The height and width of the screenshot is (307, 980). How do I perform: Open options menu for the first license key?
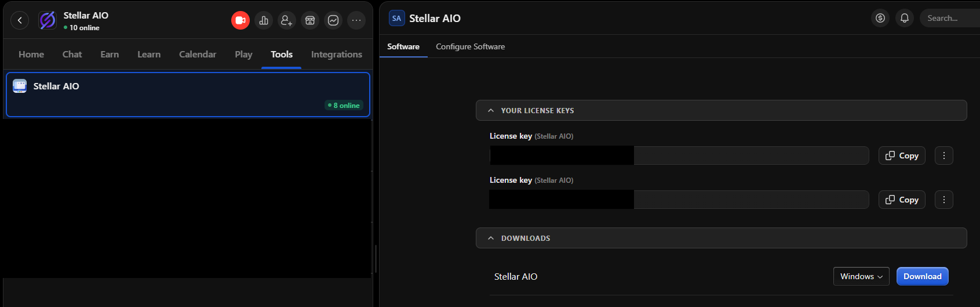pyautogui.click(x=943, y=156)
